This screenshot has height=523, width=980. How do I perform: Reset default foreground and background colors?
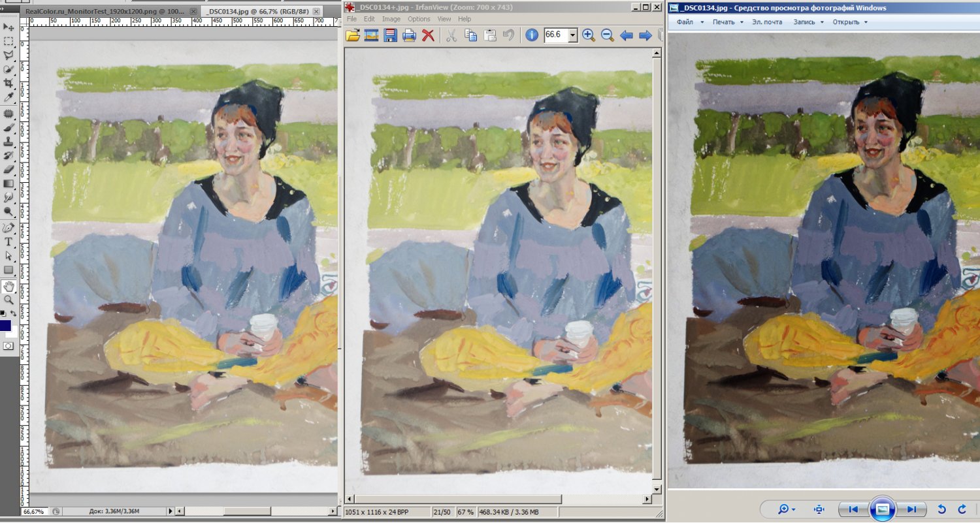coord(3,313)
